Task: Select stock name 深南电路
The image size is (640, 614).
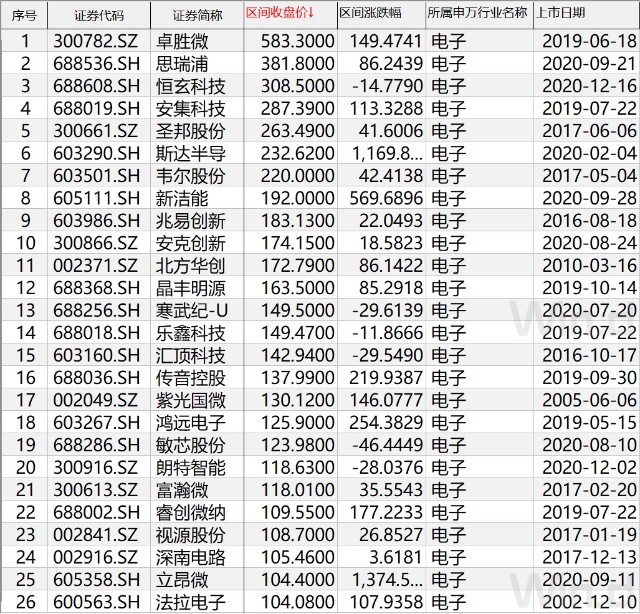Action: 191,558
